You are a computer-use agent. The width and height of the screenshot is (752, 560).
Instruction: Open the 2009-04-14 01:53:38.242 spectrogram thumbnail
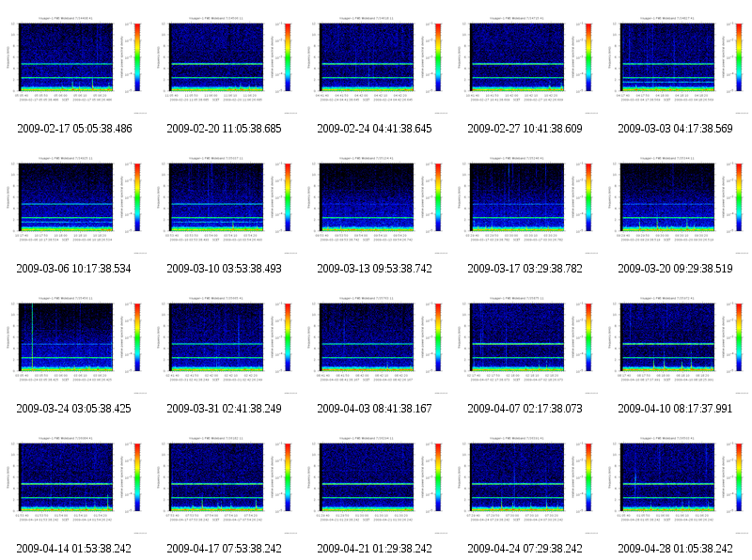(x=74, y=485)
